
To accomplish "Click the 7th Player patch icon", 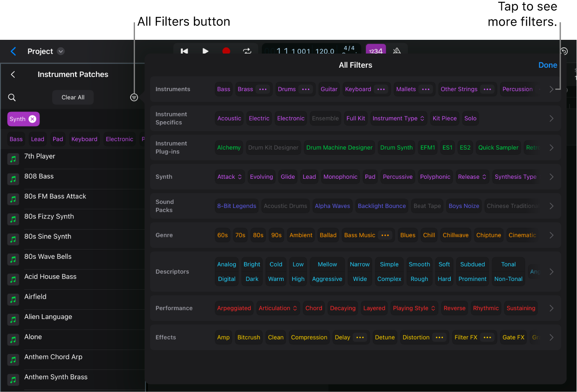I will coord(13,159).
